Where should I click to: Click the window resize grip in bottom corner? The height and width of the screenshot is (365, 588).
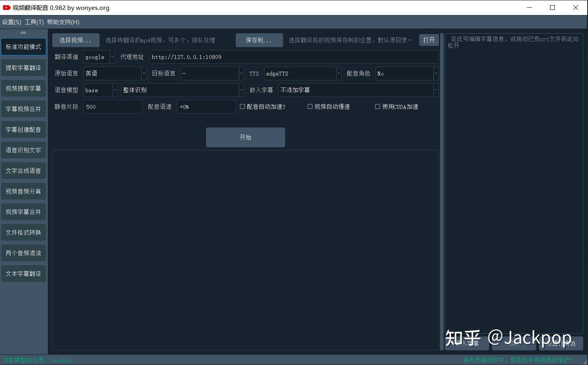tap(585, 362)
